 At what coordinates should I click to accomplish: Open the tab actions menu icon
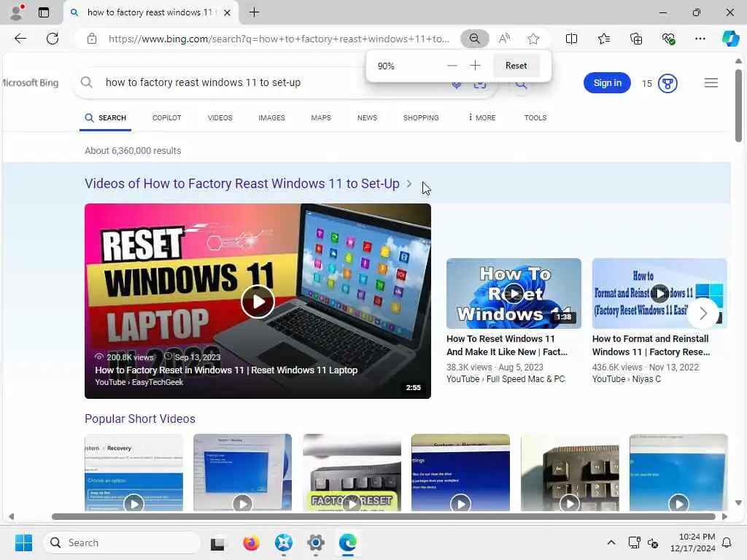44,12
